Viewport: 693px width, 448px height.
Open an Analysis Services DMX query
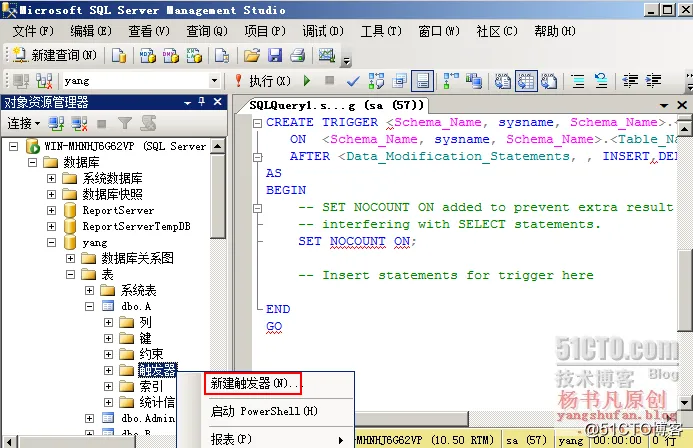pyautogui.click(x=171, y=56)
